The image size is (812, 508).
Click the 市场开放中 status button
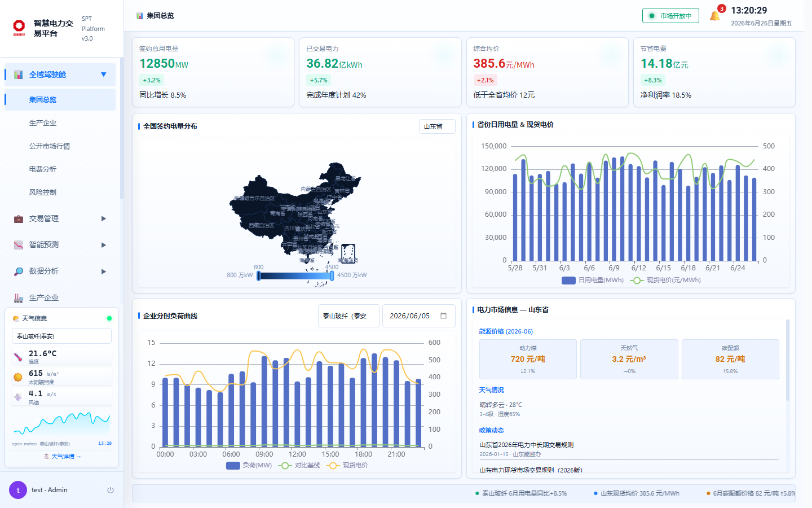click(x=670, y=16)
